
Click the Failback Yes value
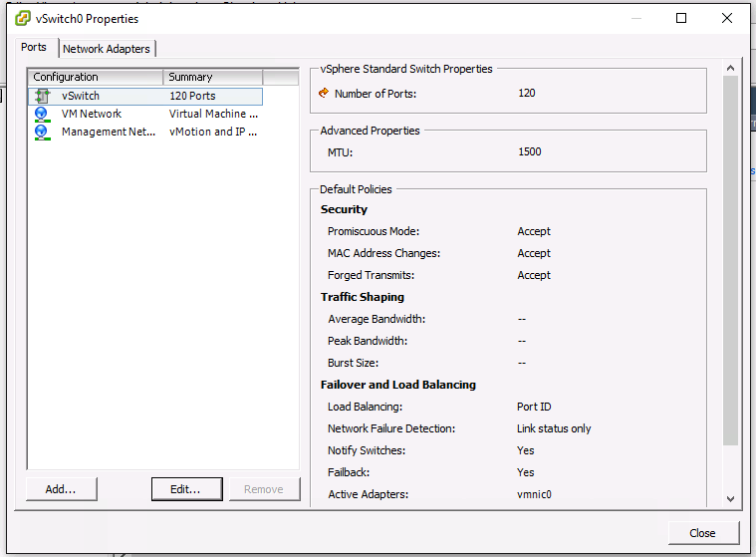pyautogui.click(x=526, y=472)
